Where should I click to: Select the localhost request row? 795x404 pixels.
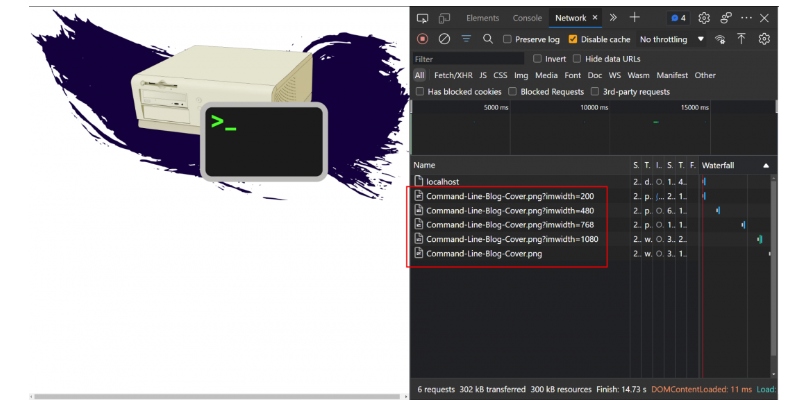coord(591,181)
